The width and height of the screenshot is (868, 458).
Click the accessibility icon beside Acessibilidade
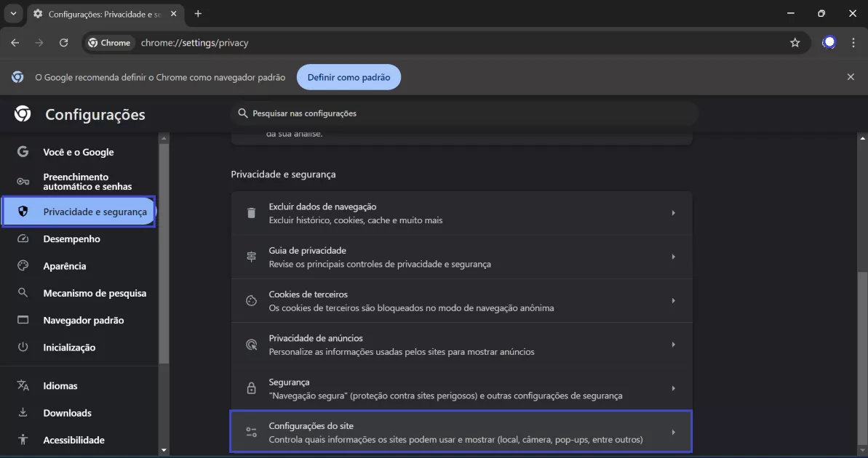tap(23, 440)
